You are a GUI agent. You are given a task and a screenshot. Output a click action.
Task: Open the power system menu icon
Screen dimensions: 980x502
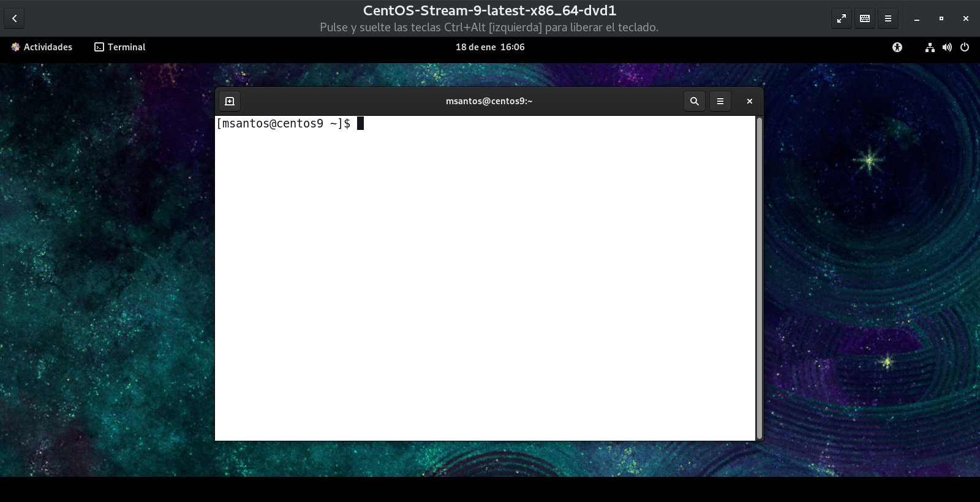click(x=965, y=47)
